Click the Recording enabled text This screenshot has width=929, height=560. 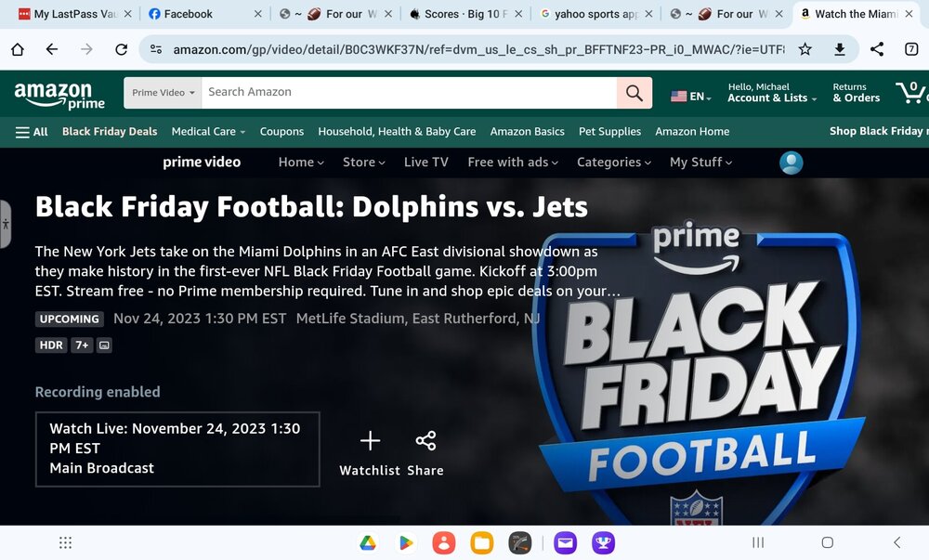coord(98,392)
